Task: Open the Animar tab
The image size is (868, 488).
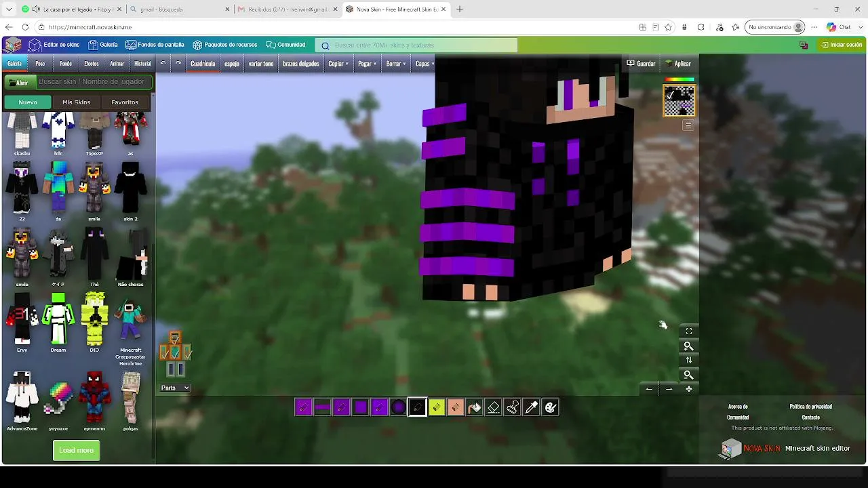Action: (117, 64)
